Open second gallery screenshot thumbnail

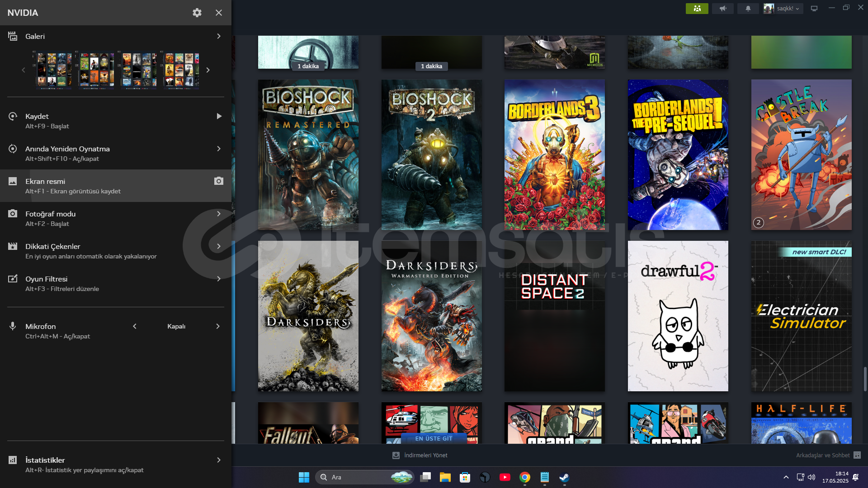pos(96,70)
